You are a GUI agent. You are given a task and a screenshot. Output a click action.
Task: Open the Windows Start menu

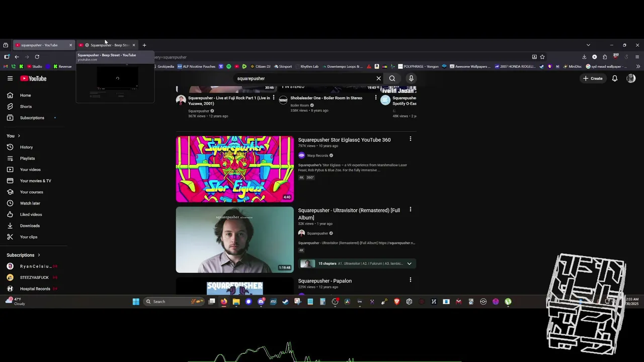coord(136,302)
